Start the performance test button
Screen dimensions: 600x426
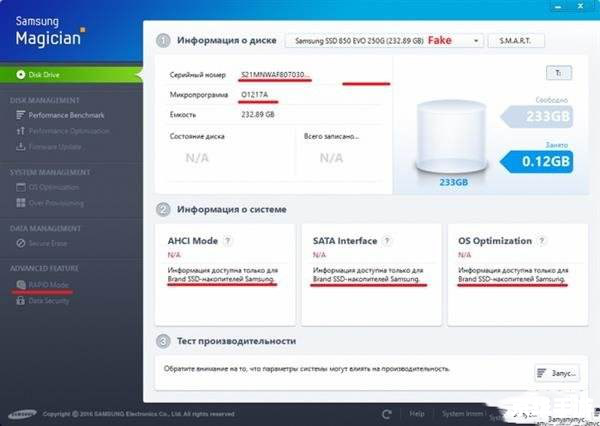(x=556, y=373)
